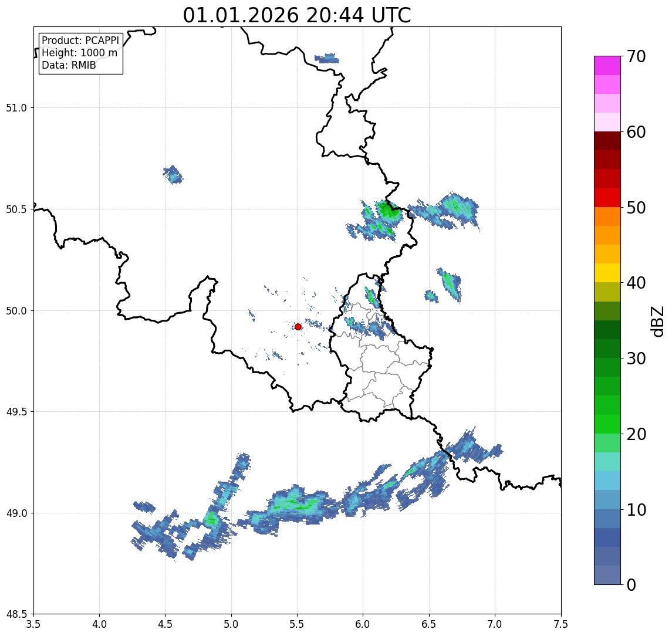This screenshot has width=672, height=636.
Task: Click the longitude axis label 5.0
Action: pos(231,624)
